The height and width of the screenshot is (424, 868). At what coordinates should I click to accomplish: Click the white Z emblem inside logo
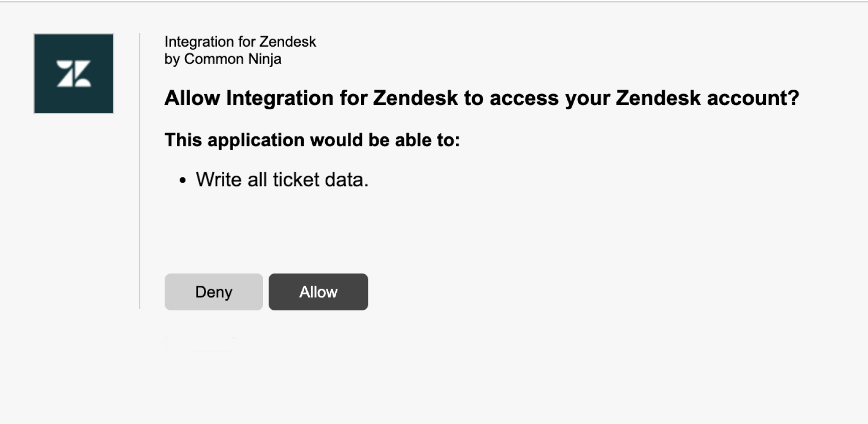click(74, 74)
